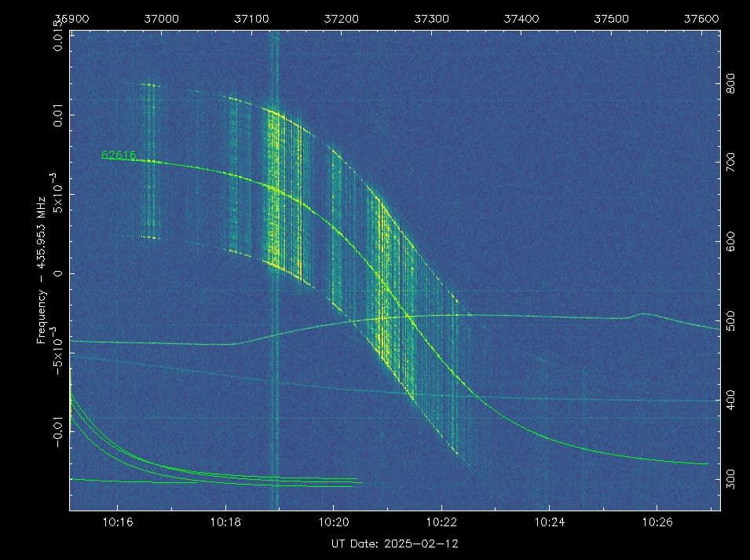This screenshot has height=560, width=750.
Task: Select the 10:24 time axis label
Action: pyautogui.click(x=549, y=522)
